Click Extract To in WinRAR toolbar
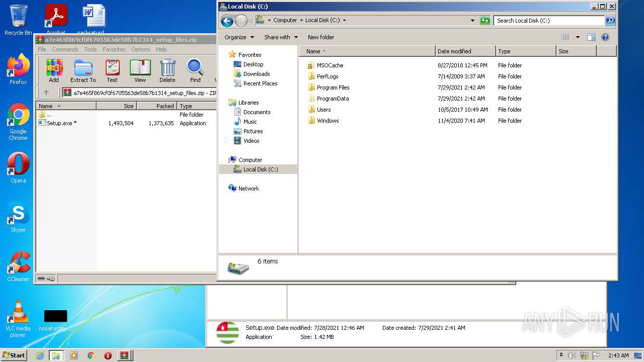Image resolution: width=644 pixels, height=362 pixels. pyautogui.click(x=83, y=71)
